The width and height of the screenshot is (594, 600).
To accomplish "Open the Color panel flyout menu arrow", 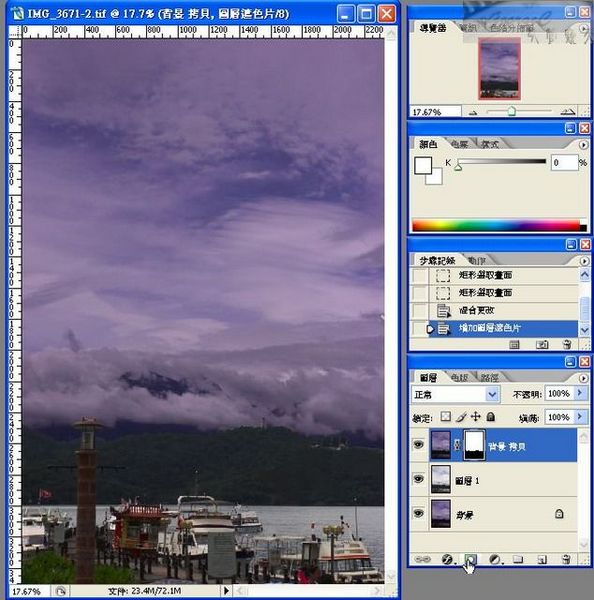I will pos(583,145).
